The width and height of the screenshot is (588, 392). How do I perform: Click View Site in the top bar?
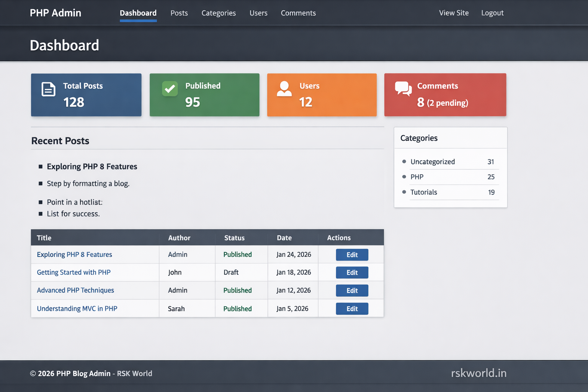[454, 13]
